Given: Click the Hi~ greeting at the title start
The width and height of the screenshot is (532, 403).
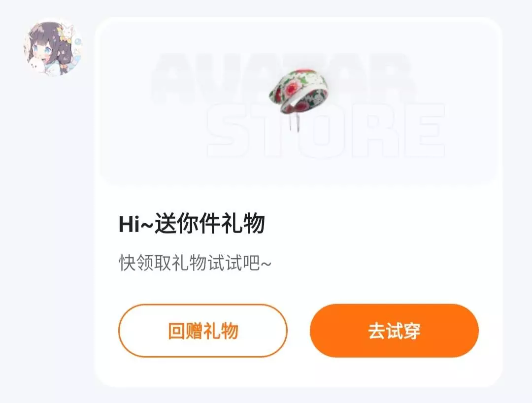Looking at the screenshot, I should coord(136,224).
